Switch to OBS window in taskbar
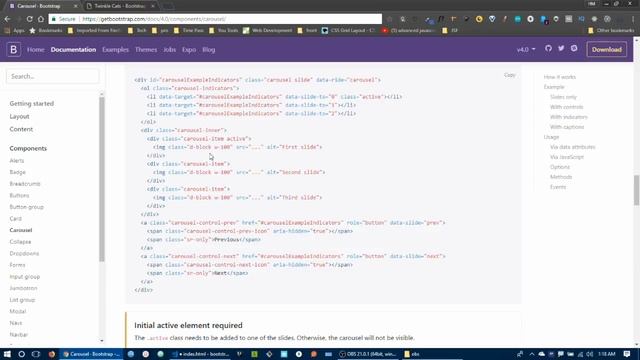 click(368, 354)
